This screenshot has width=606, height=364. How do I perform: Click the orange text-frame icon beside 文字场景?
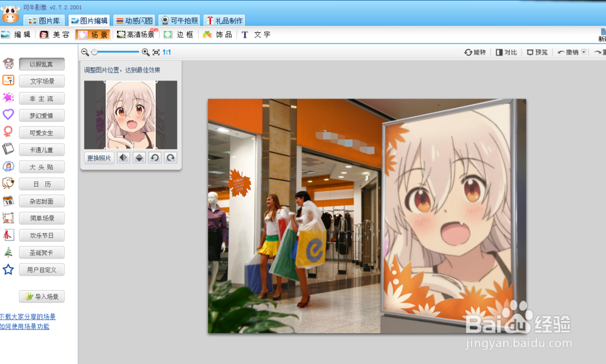(8, 81)
